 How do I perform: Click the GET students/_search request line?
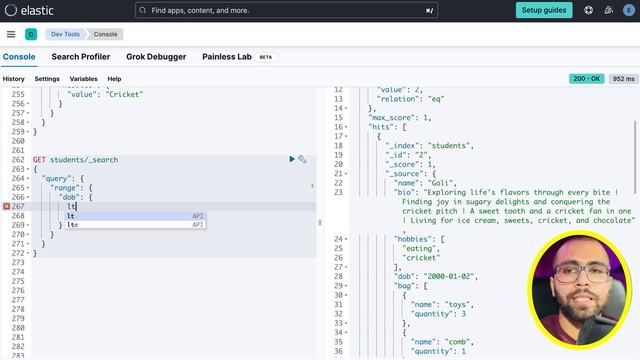point(76,160)
